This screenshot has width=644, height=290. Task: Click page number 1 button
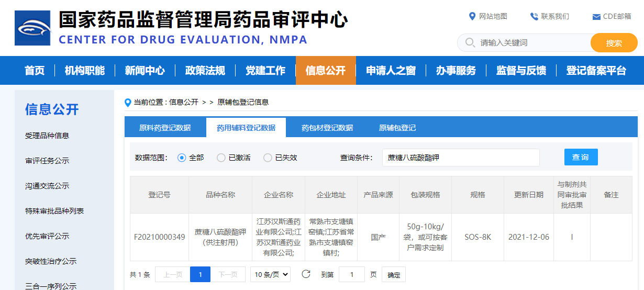coord(200,274)
